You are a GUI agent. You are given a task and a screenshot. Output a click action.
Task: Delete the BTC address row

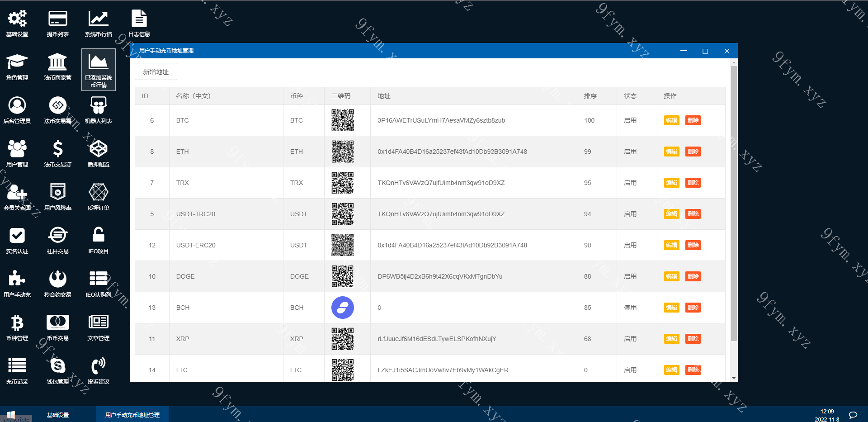693,120
